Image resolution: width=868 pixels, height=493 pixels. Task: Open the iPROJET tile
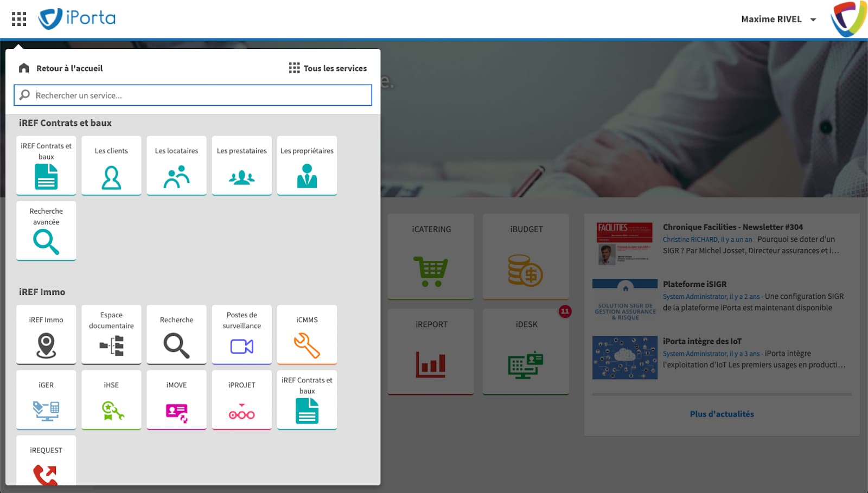[241, 400]
